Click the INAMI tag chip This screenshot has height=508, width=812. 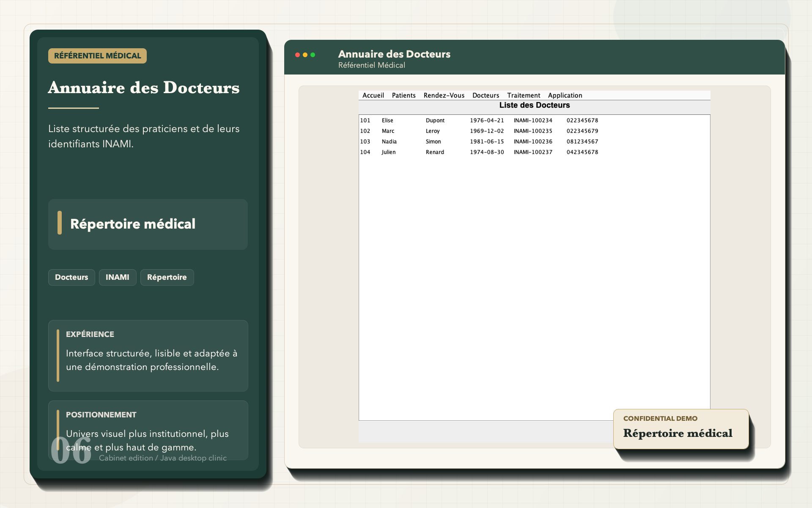point(118,277)
